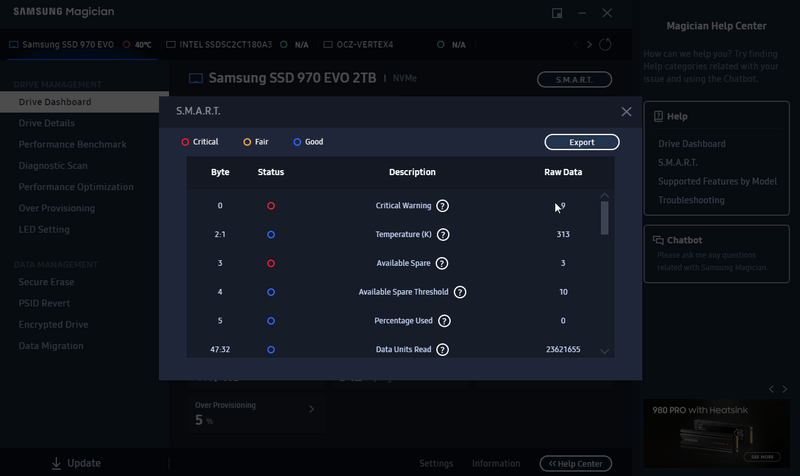Open Information in the footer
800x476 pixels.
pos(496,464)
